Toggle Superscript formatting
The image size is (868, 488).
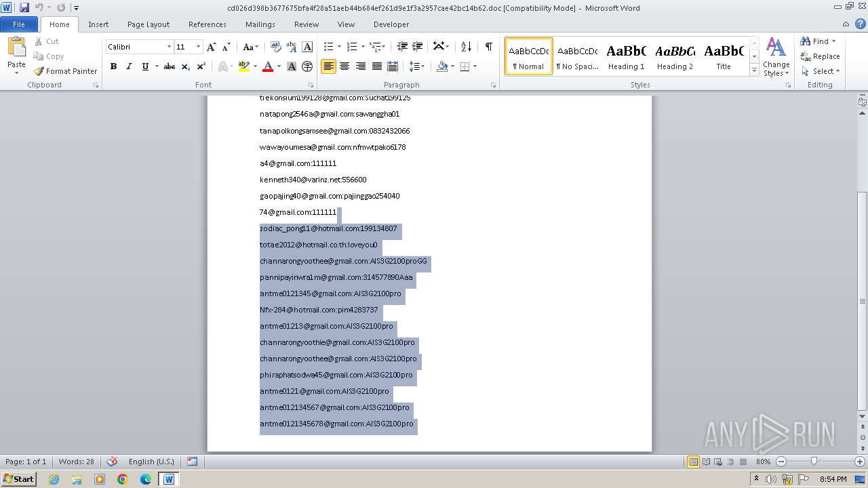pos(201,66)
